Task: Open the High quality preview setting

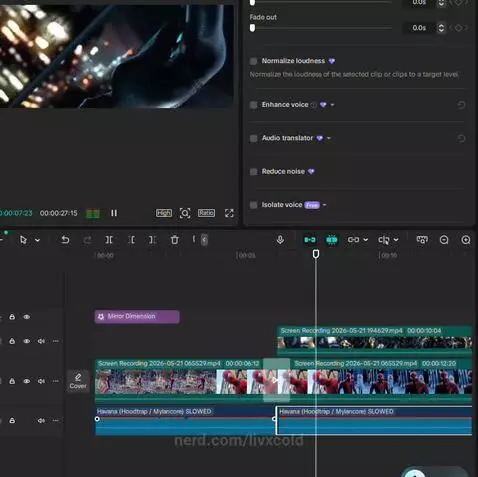Action: tap(164, 213)
